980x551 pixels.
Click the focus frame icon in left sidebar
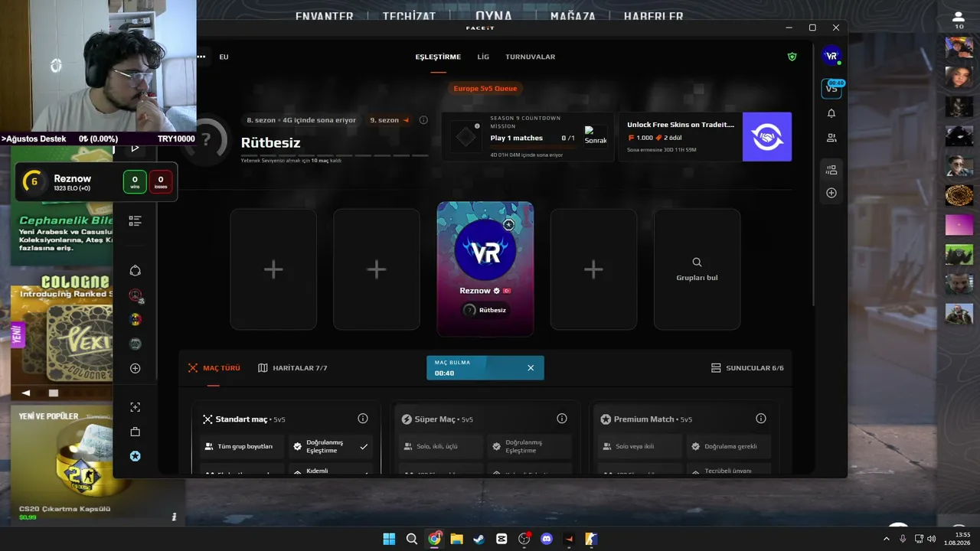[136, 407]
